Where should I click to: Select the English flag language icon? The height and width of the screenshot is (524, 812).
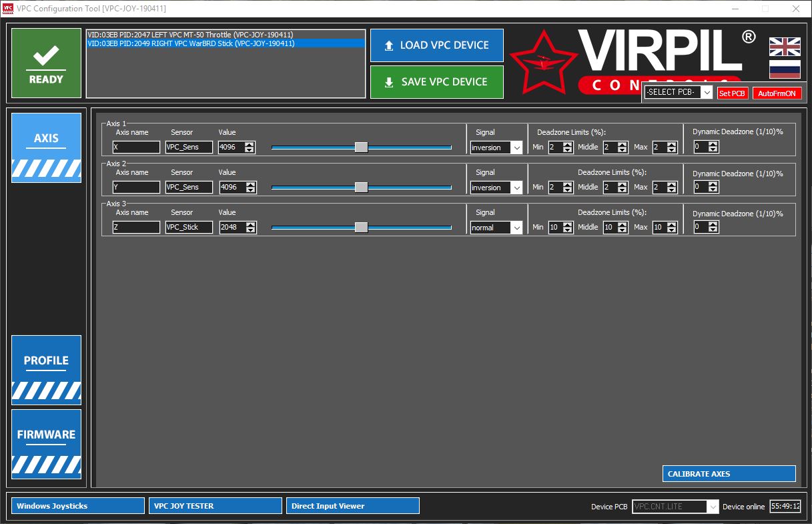click(785, 47)
